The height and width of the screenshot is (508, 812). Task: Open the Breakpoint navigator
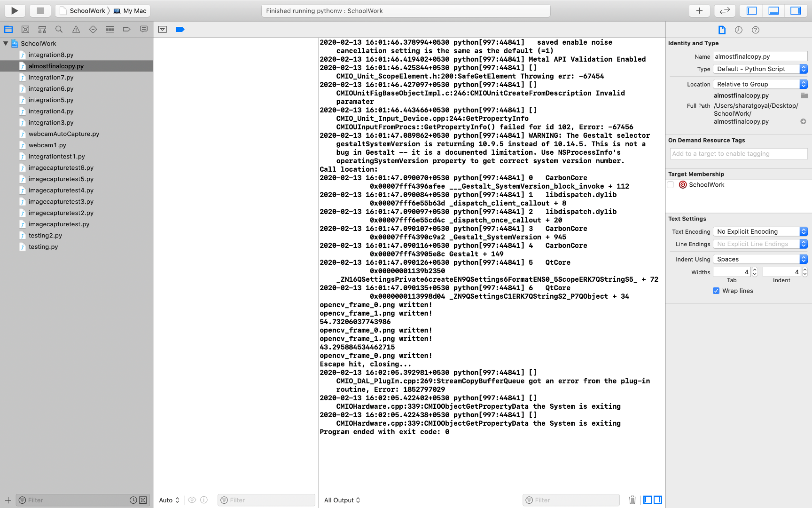127,29
